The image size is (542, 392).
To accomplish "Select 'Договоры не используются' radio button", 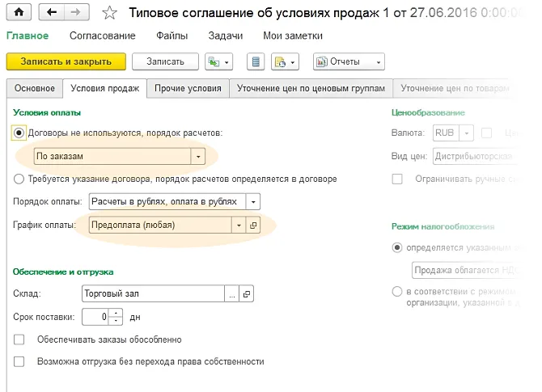I will click(19, 132).
